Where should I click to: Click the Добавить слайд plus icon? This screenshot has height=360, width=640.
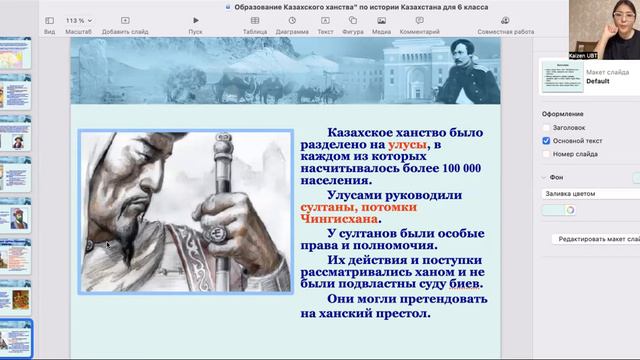coord(125,20)
